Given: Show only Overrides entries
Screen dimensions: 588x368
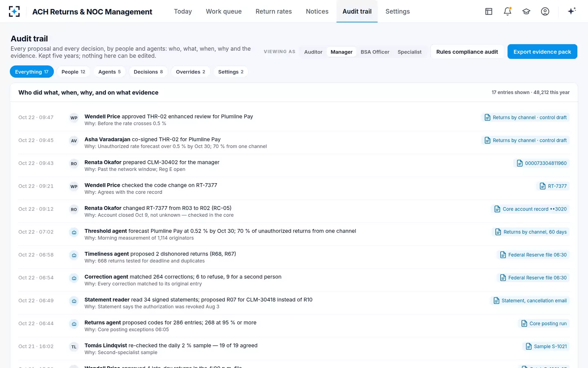Looking at the screenshot, I should click(191, 72).
